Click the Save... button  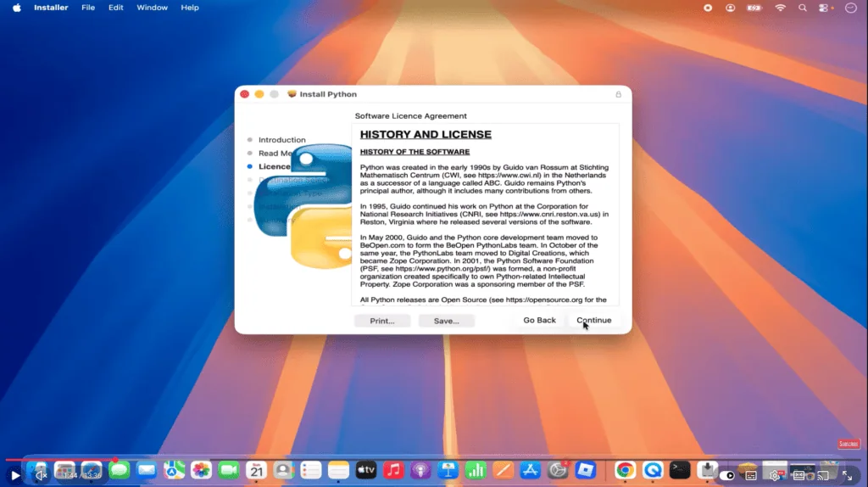point(446,321)
